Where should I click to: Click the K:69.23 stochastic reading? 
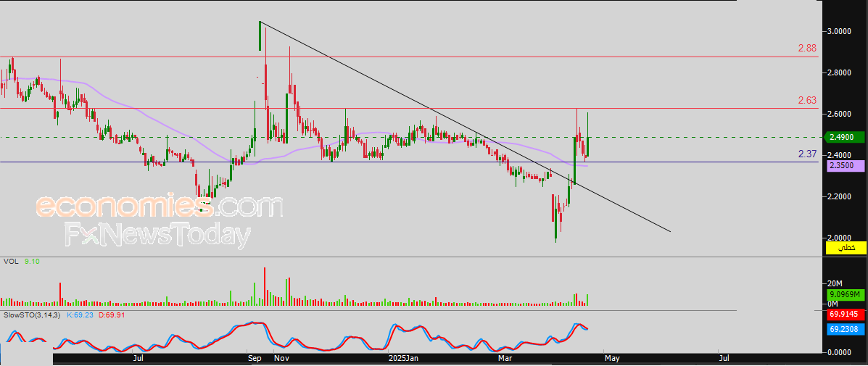click(79, 315)
